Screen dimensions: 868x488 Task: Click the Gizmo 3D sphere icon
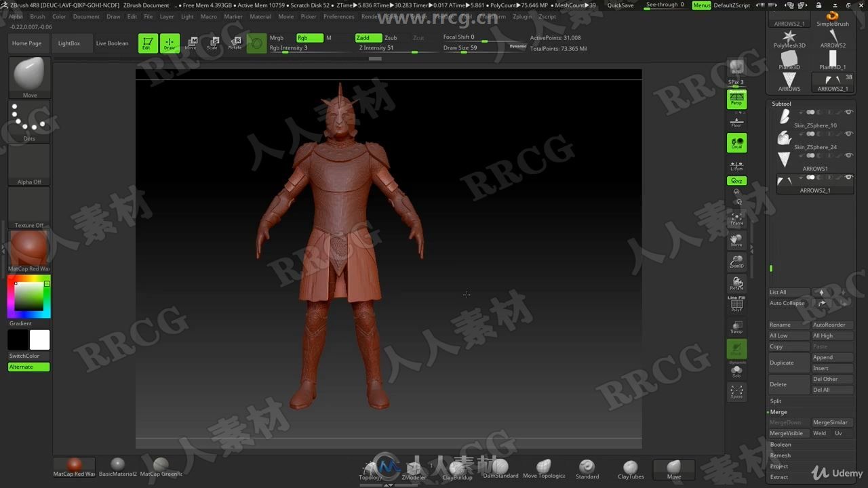click(256, 43)
